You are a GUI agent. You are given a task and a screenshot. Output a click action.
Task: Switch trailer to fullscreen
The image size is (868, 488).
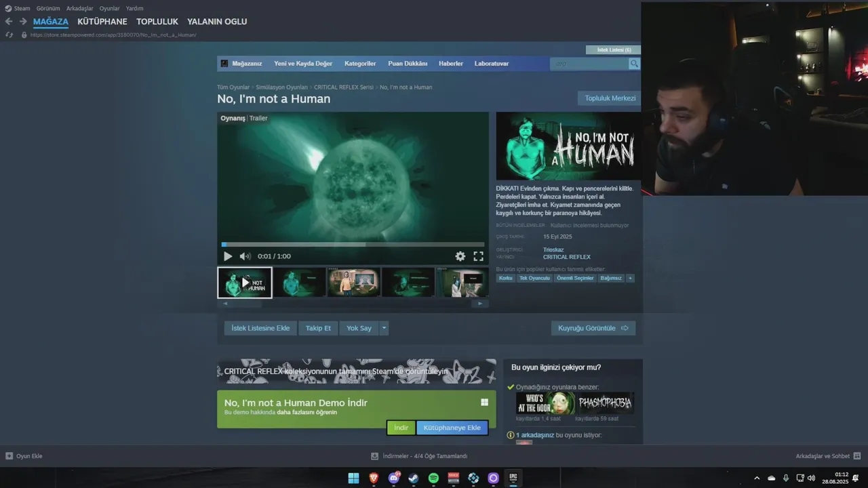pos(478,256)
